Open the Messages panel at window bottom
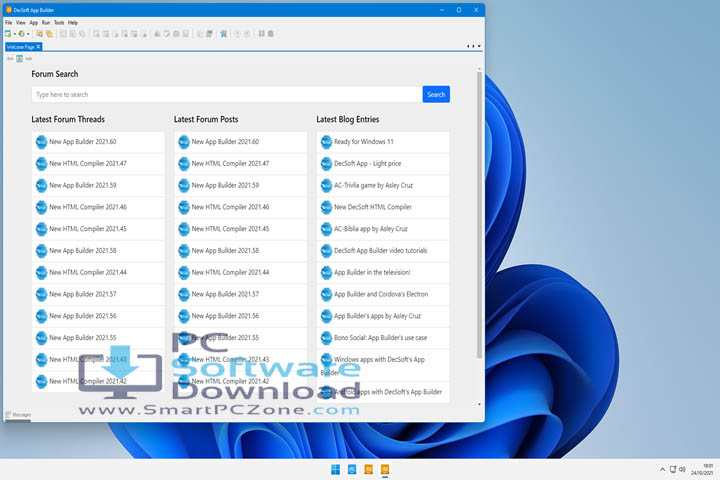The image size is (720, 480). [x=18, y=415]
